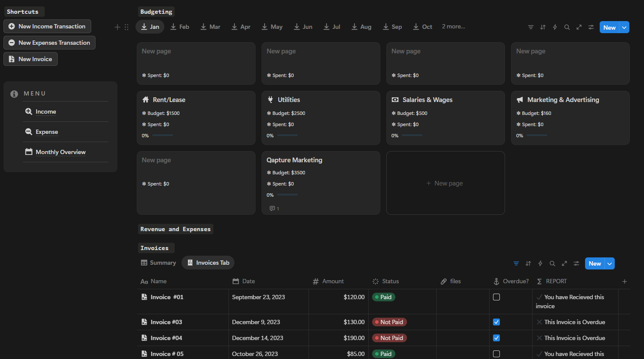
Task: Show the 2 more hidden views
Action: pos(453,27)
